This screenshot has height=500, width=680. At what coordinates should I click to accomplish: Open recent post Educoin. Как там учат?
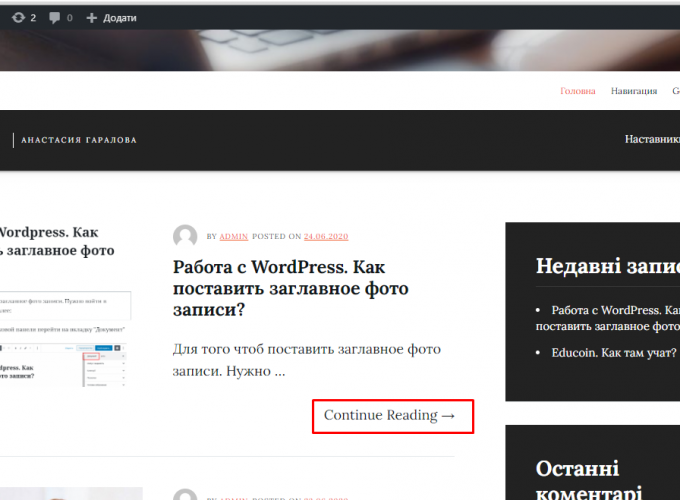click(x=614, y=353)
